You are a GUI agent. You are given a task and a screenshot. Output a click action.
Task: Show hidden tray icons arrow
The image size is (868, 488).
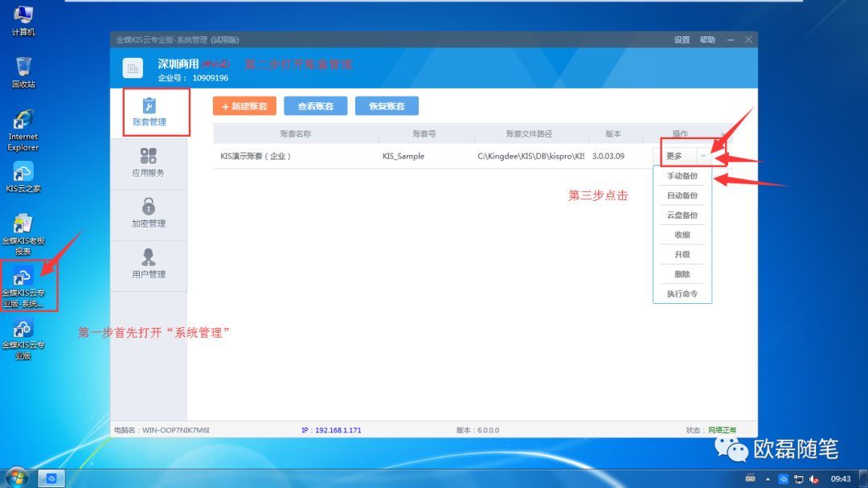(768, 479)
